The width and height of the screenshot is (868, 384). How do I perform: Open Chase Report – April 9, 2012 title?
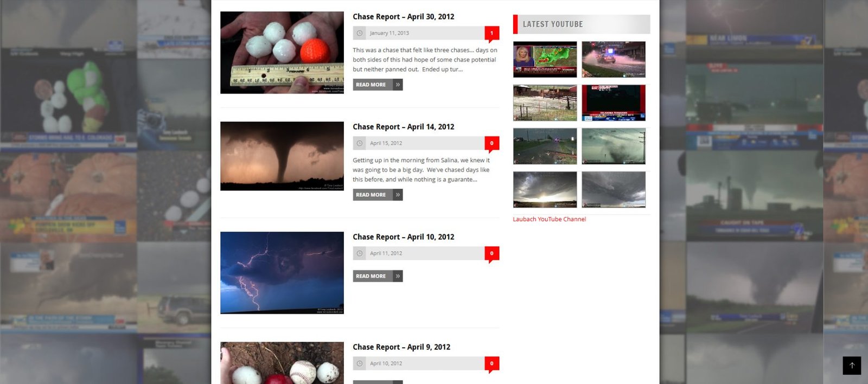click(x=401, y=347)
